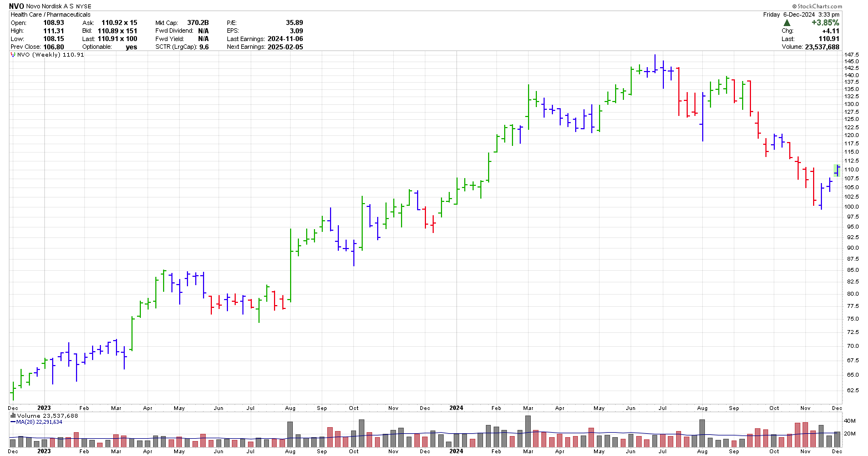Click the 2023 year label beneath the volume bars
This screenshot has height=456, width=868.
click(44, 451)
